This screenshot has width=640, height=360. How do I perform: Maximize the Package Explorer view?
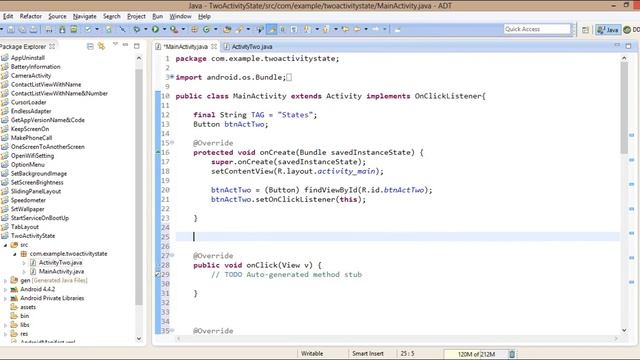pyautogui.click(x=137, y=46)
